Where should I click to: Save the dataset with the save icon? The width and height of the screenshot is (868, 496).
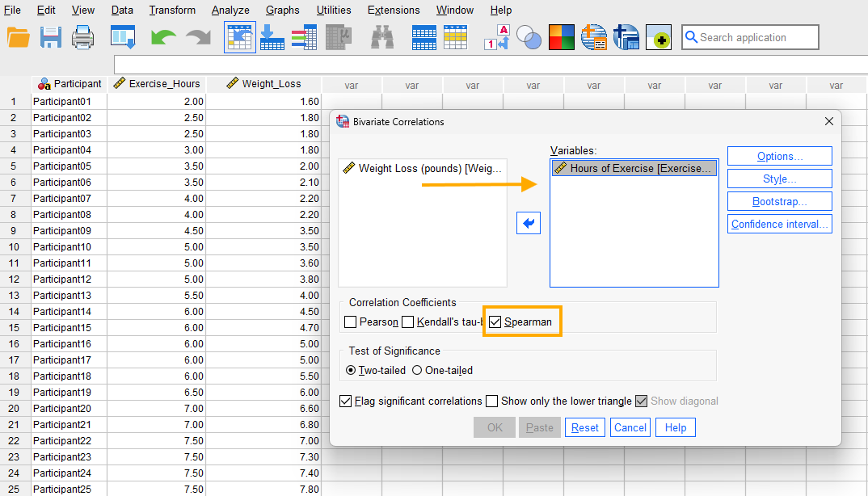click(49, 37)
